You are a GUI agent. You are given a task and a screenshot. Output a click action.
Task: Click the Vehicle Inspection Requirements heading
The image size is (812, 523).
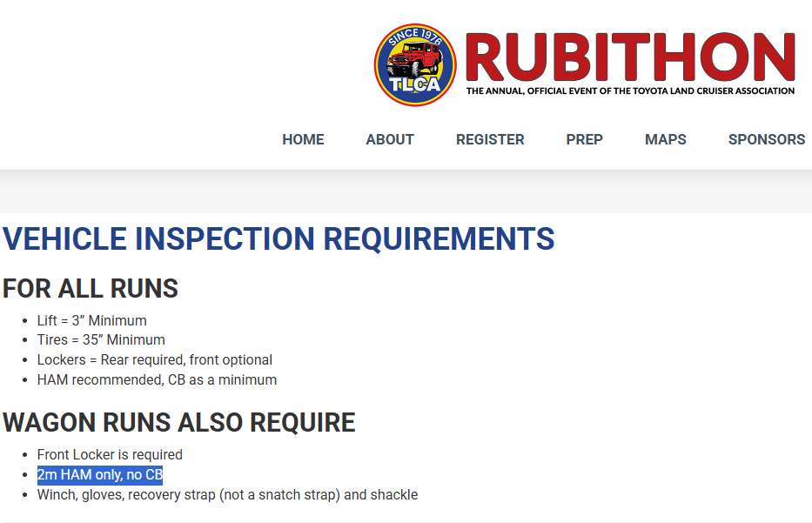pos(278,238)
